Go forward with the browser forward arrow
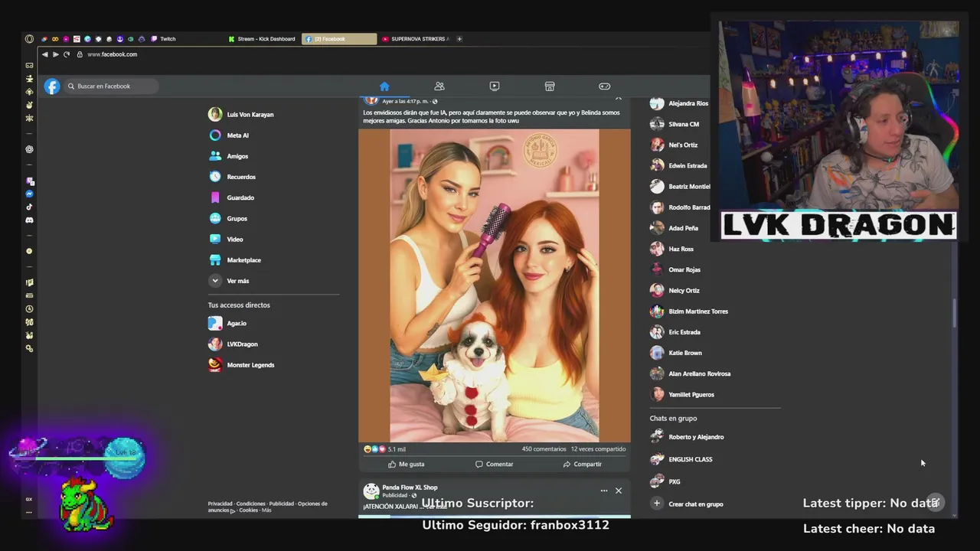 point(55,54)
